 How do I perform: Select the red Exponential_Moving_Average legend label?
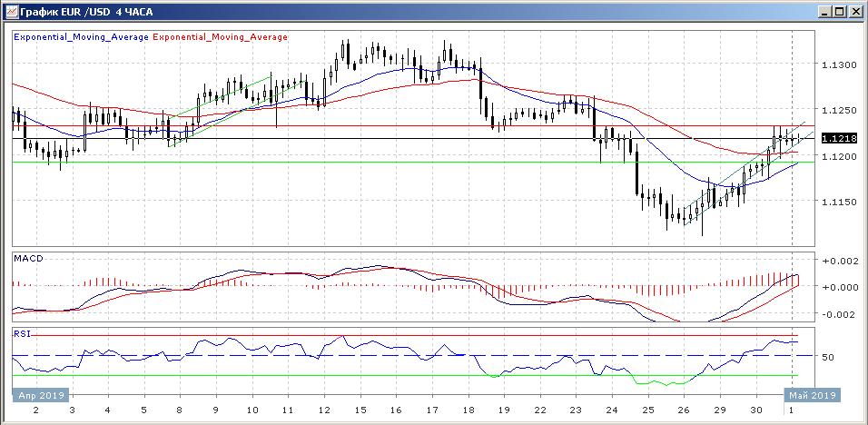click(x=220, y=37)
